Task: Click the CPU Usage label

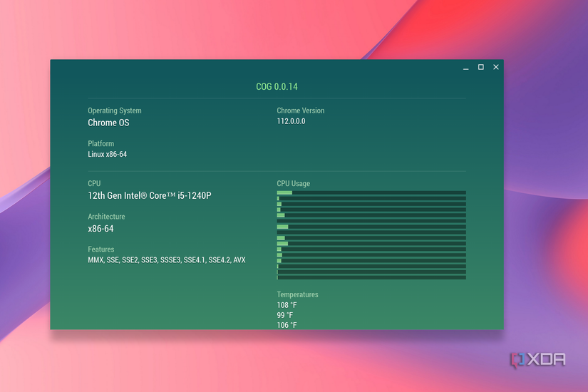Action: [x=293, y=183]
